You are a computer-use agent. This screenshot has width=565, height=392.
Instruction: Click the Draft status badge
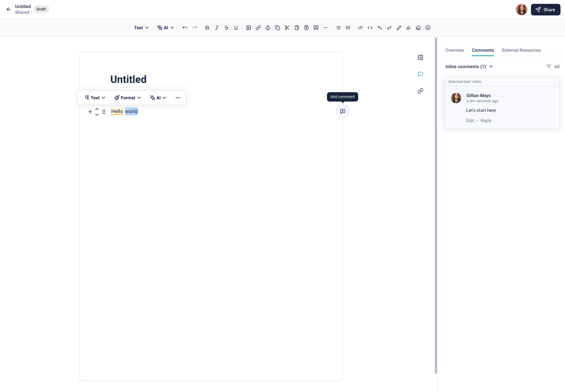[x=41, y=9]
